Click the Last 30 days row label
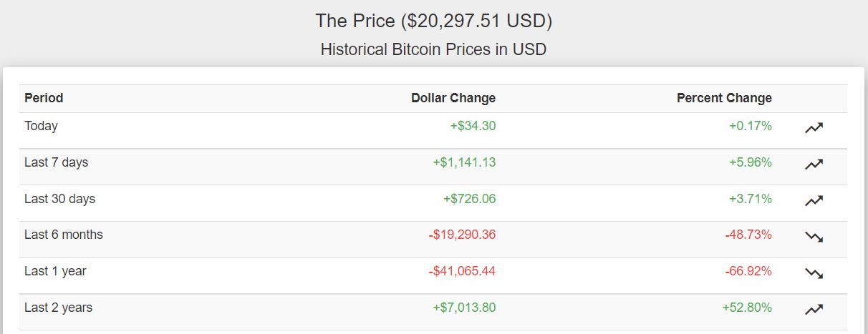Image resolution: width=868 pixels, height=334 pixels. pos(59,199)
